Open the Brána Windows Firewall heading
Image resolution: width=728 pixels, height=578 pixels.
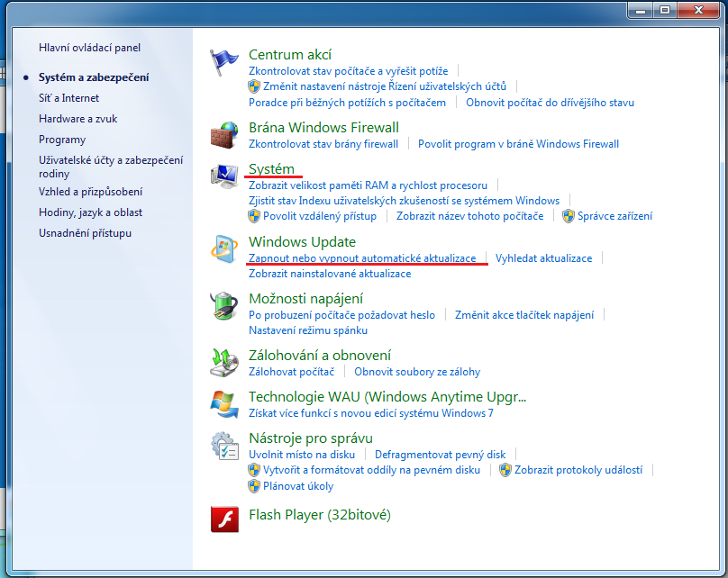pos(323,128)
